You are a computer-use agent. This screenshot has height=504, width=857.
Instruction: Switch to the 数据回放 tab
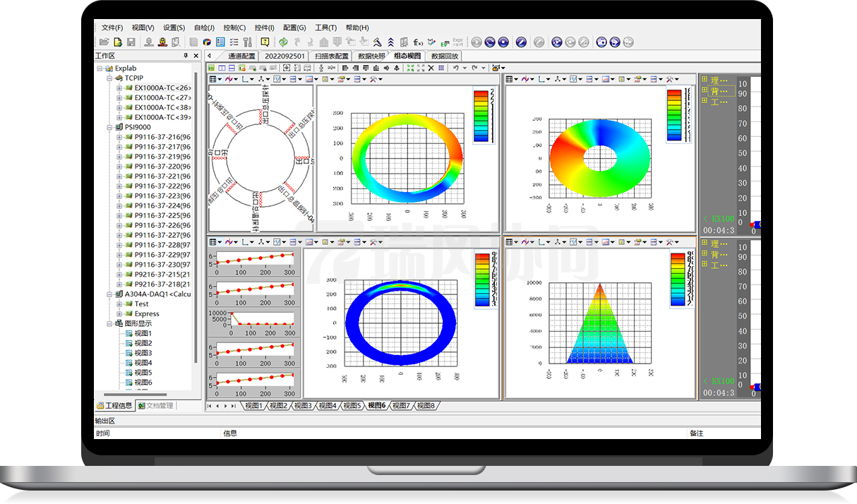445,56
